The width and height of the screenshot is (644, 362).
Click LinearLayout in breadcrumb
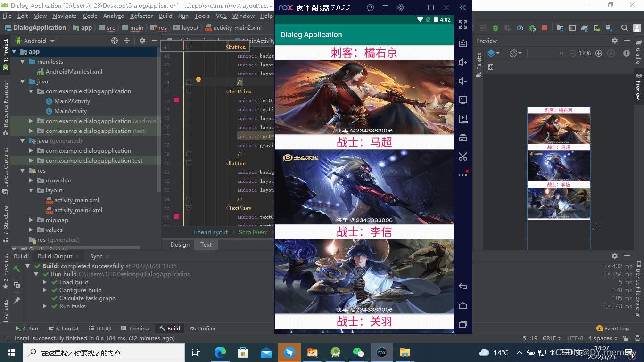point(210,232)
